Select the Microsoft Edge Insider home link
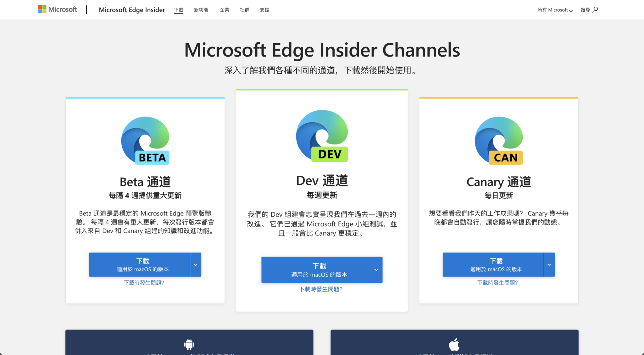 (x=132, y=10)
